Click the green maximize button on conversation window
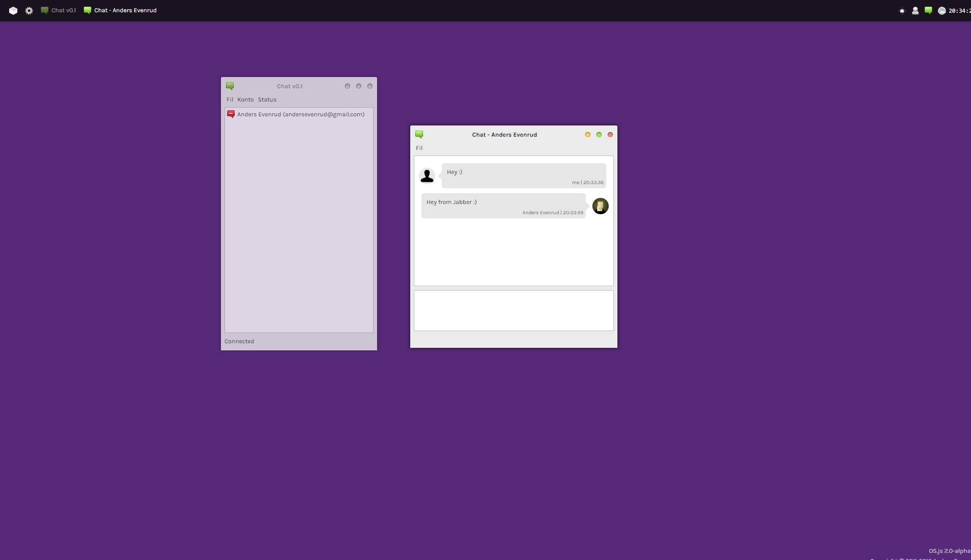 [599, 135]
